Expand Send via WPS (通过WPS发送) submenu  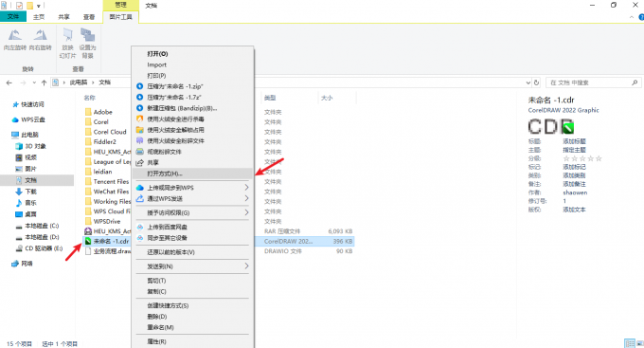pyautogui.click(x=192, y=199)
